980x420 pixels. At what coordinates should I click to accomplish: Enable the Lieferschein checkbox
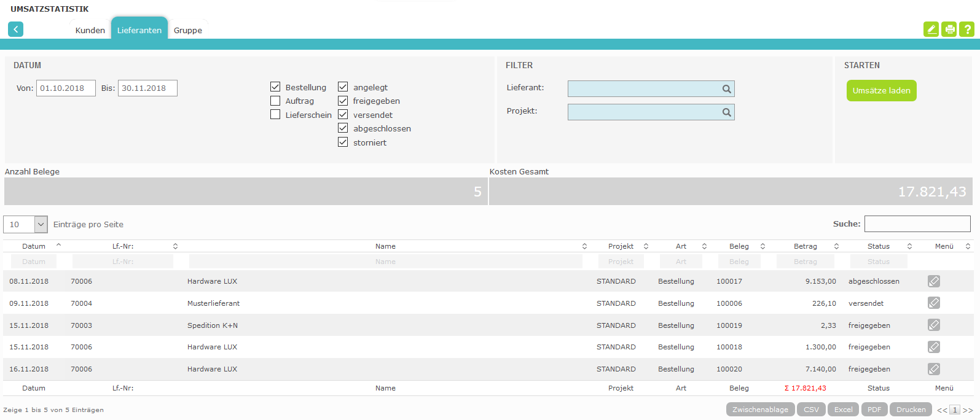[275, 115]
